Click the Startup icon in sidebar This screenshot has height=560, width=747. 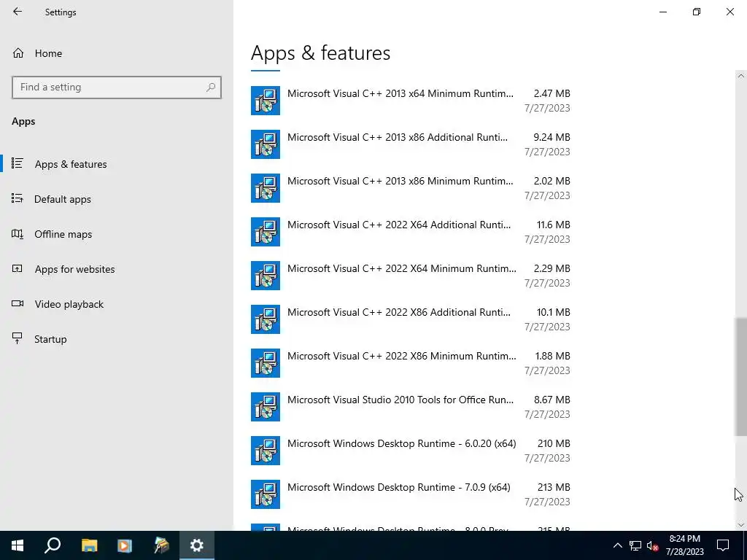[18, 338]
